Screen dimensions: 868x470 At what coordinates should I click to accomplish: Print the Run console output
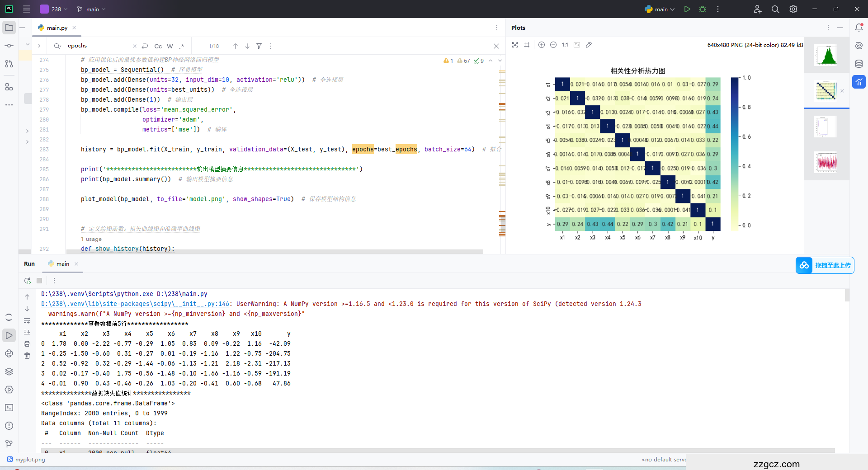27,344
